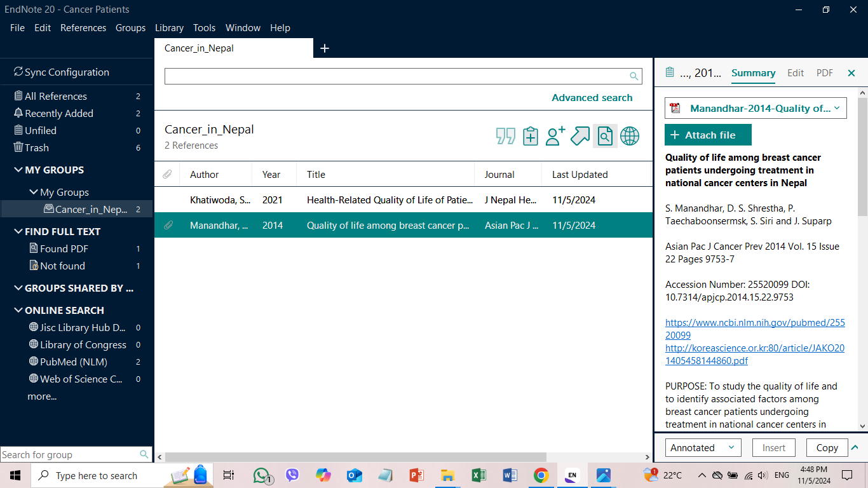Viewport: 868px width, 488px height.
Task: Click the Share Group person-plus icon
Action: tap(555, 136)
